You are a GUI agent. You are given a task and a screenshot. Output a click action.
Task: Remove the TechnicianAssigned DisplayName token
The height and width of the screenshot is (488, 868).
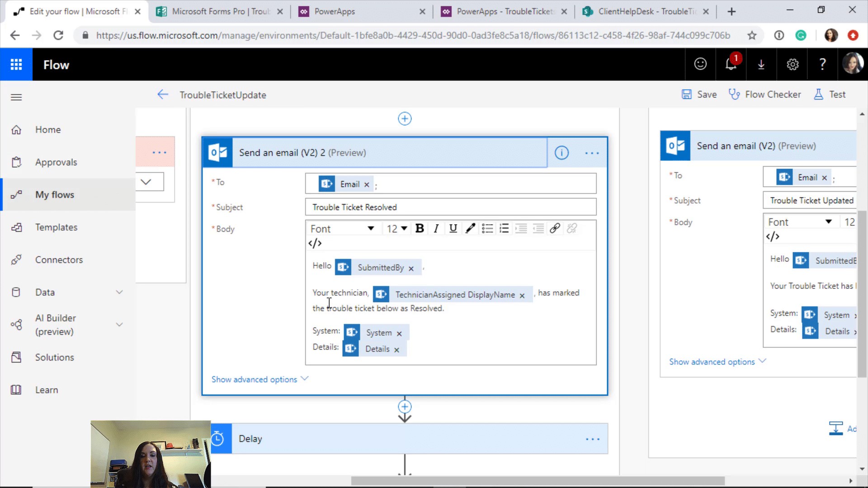[x=522, y=296]
